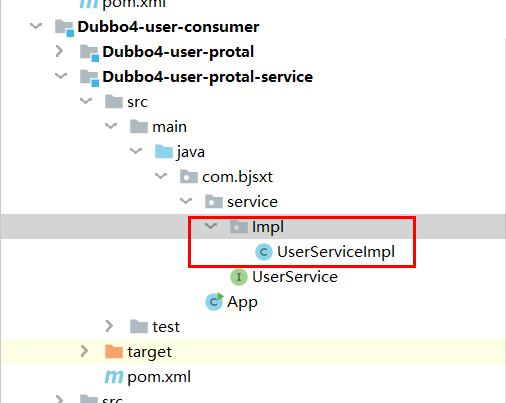Select the UserServiceImpl class
Image resolution: width=506 pixels, height=403 pixels.
[x=336, y=252]
